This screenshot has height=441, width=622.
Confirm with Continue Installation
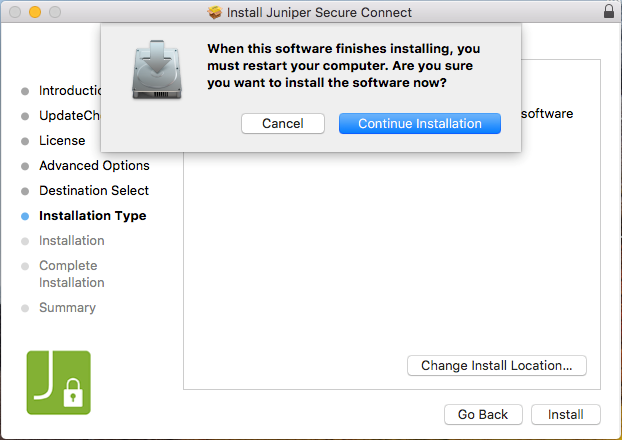pyautogui.click(x=420, y=124)
